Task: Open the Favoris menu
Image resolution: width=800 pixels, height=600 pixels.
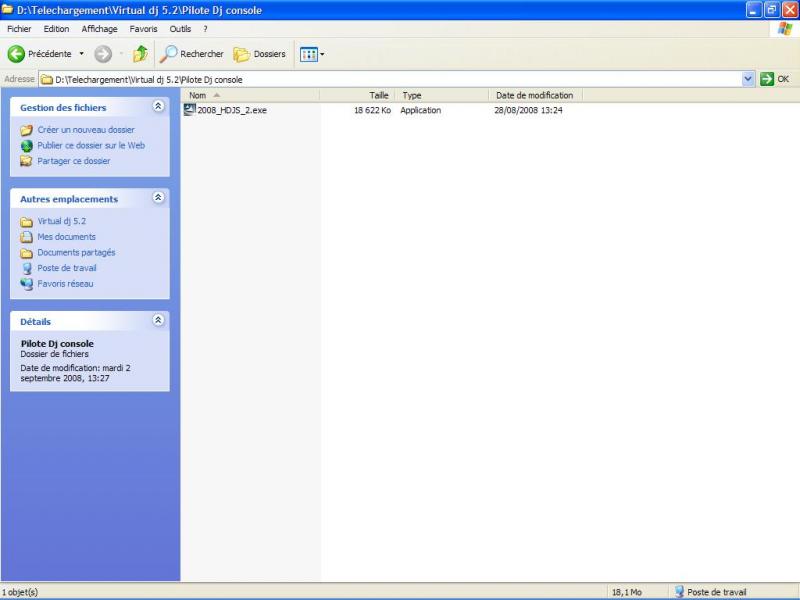Action: [143, 29]
